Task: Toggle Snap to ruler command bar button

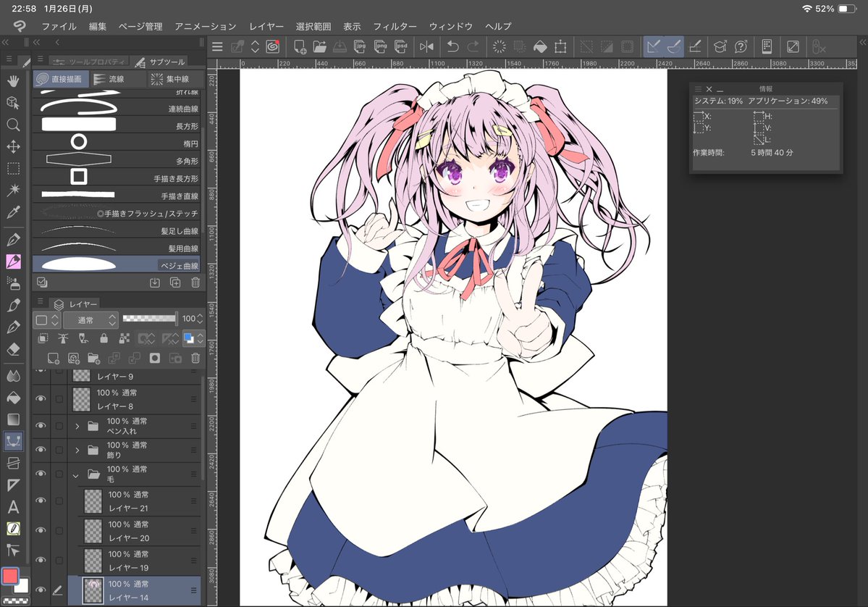Action: pos(653,46)
